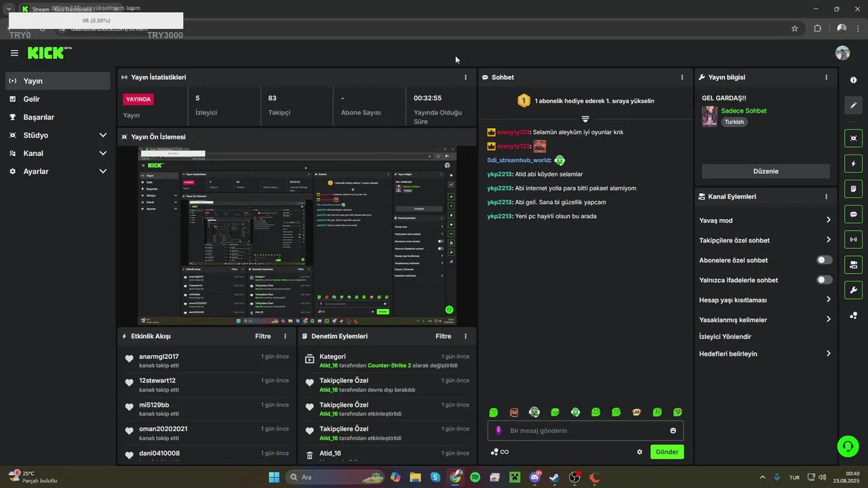Click the green Gönder button

tap(667, 452)
